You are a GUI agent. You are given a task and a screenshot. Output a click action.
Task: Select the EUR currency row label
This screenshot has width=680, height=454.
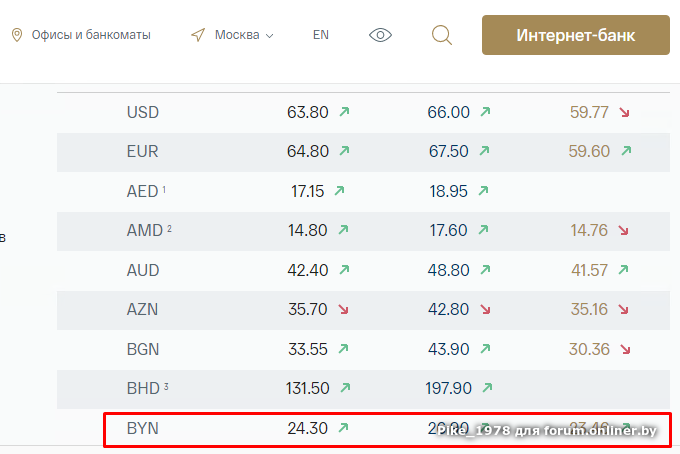(143, 152)
